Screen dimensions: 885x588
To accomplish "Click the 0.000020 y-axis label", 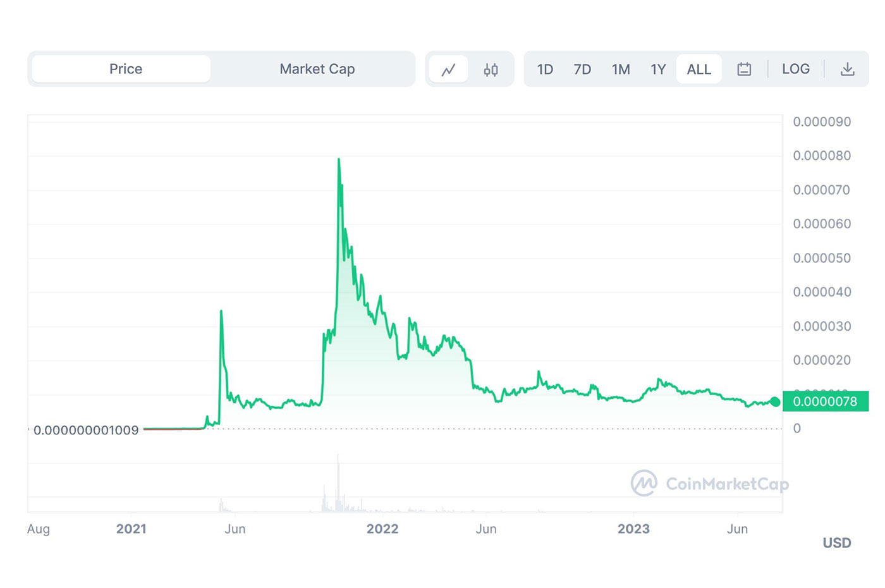I will (822, 360).
